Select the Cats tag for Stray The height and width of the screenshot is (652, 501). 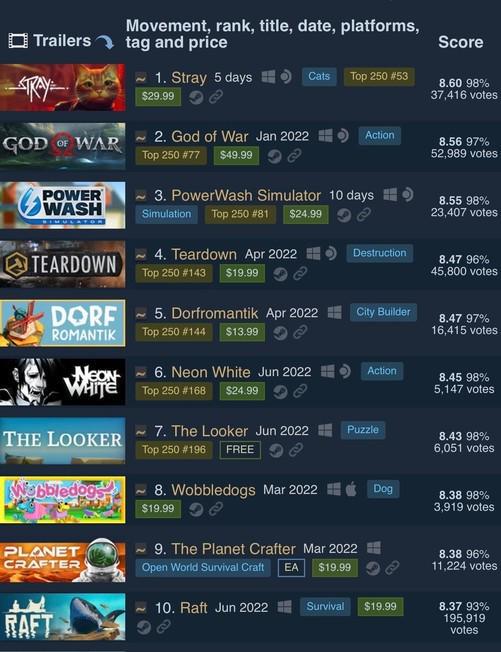point(319,77)
